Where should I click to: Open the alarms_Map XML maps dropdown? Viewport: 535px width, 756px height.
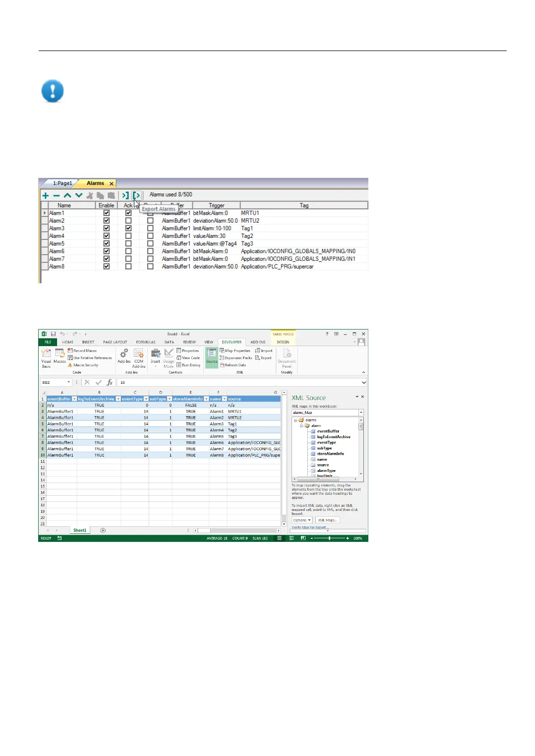click(x=361, y=413)
